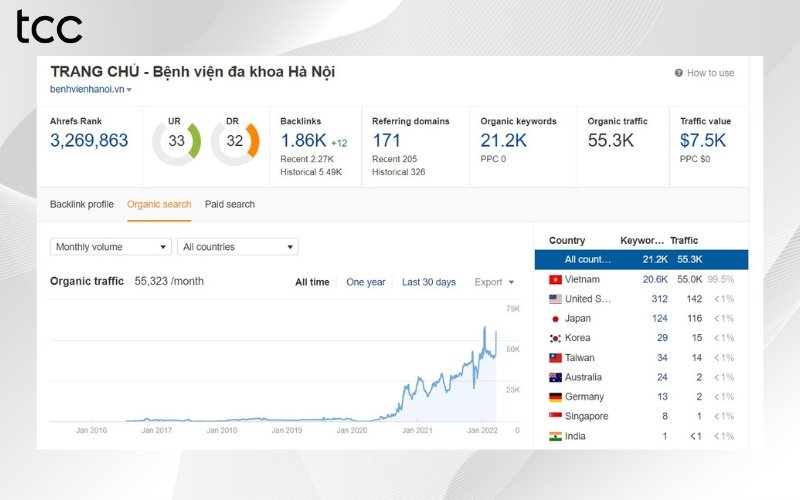The image size is (800, 500).
Task: Select the One year range
Action: [x=365, y=282]
